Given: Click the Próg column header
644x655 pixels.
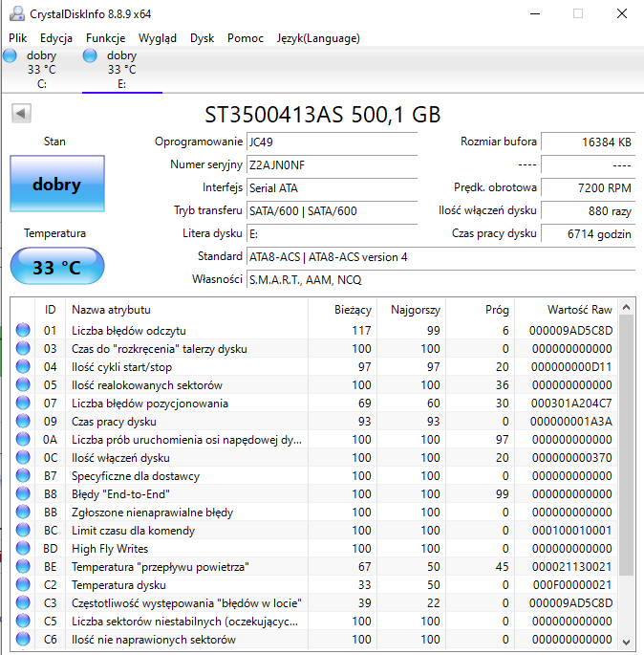Looking at the screenshot, I should [x=480, y=310].
